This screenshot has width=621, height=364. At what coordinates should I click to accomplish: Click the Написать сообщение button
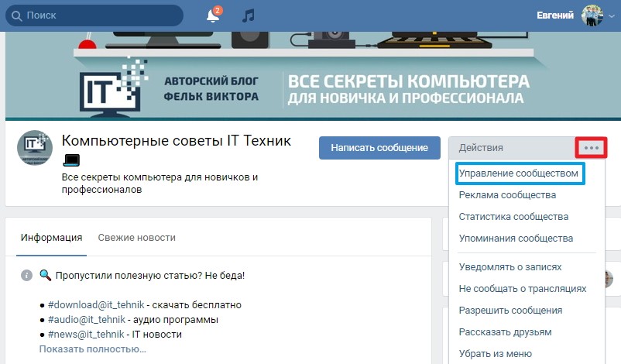[379, 148]
